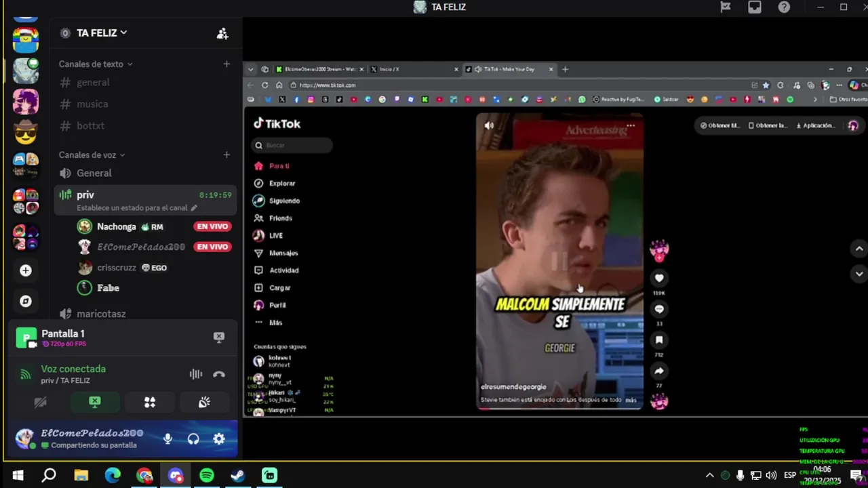Open ElComePelados200 user profile avatar
This screenshot has width=868, height=488.
pos(25,439)
